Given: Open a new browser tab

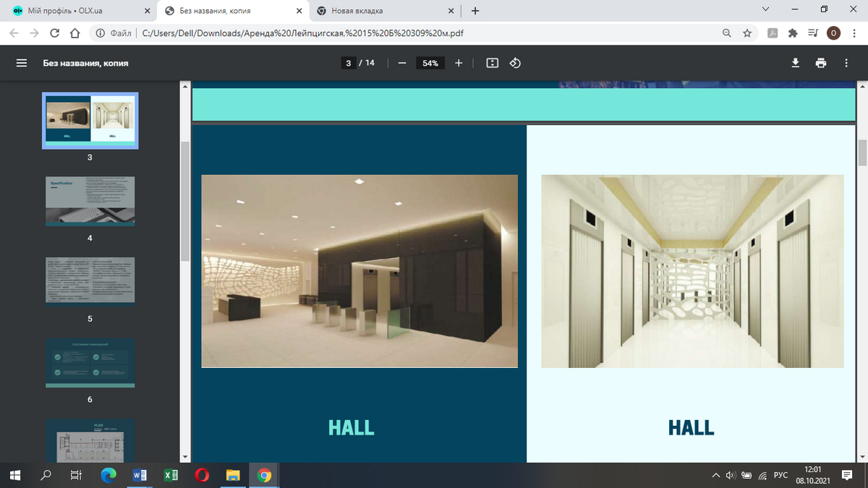Looking at the screenshot, I should (475, 11).
